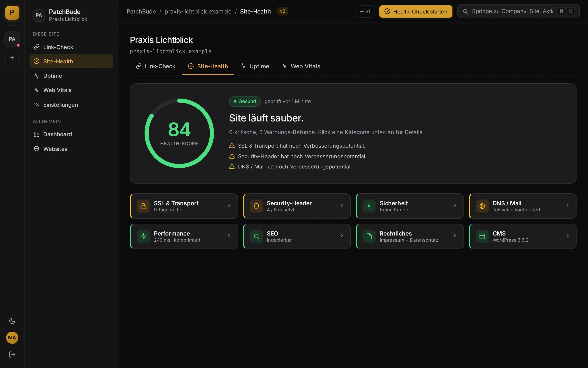The image size is (588, 368).
Task: Toggle dark mode moon icon
Action: 12,321
